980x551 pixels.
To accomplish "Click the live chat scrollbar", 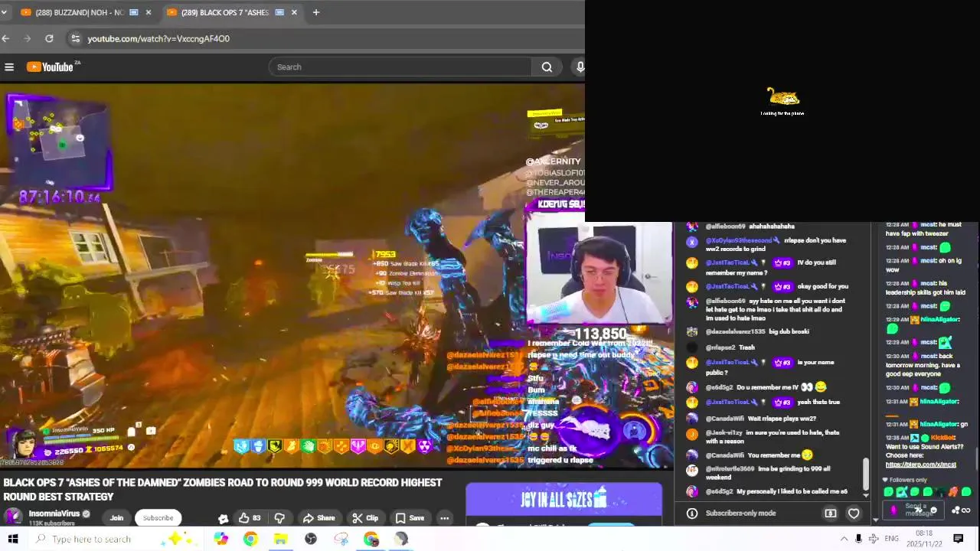I will pos(866,474).
